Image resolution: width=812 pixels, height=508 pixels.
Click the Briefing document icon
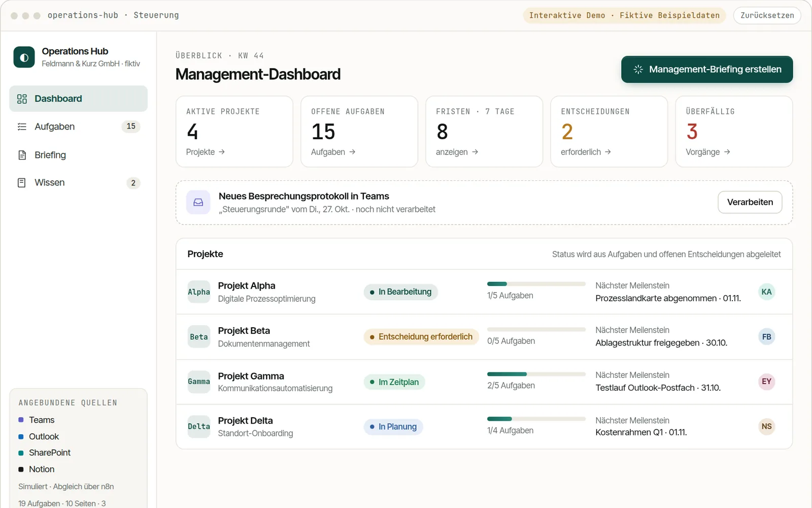[22, 155]
